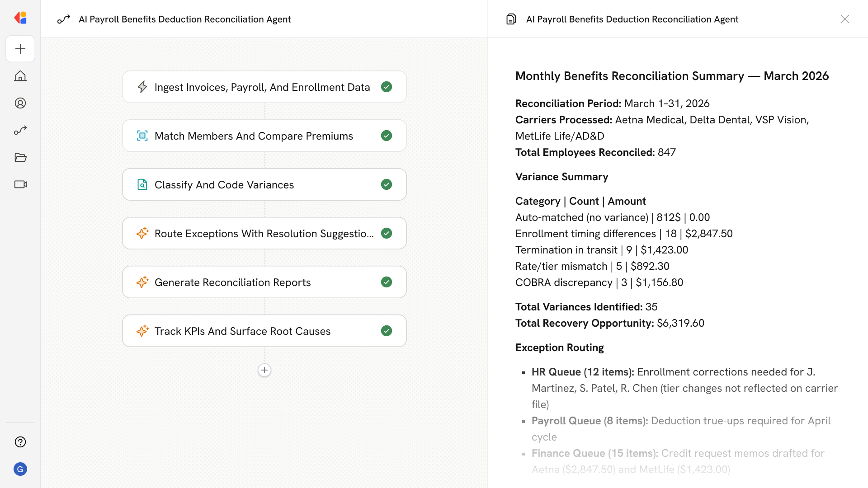Click the app logo at top left
Viewport: 868px width, 488px height.
point(20,18)
